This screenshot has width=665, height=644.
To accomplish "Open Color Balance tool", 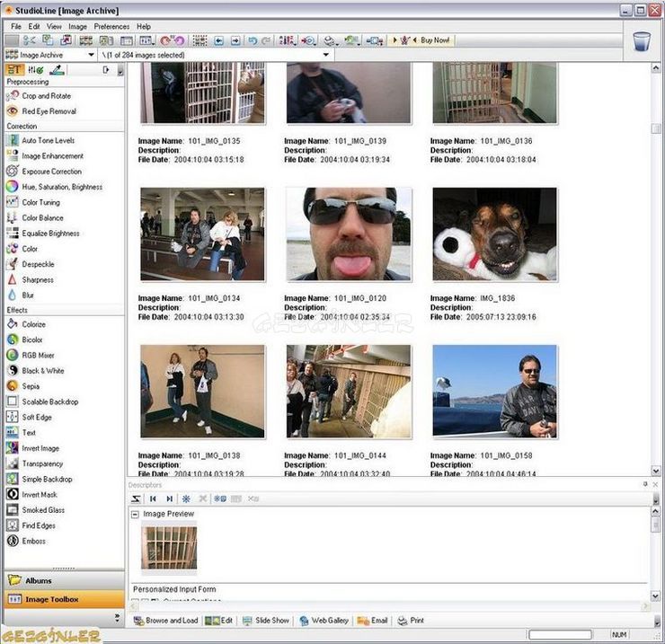I will (x=35, y=218).
